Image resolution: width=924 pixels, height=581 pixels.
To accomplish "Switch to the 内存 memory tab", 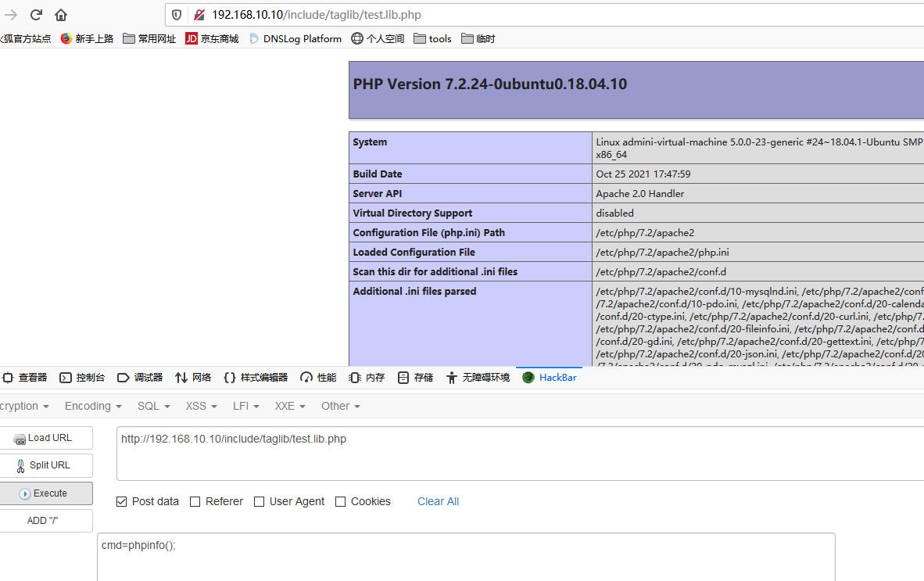I will (367, 378).
